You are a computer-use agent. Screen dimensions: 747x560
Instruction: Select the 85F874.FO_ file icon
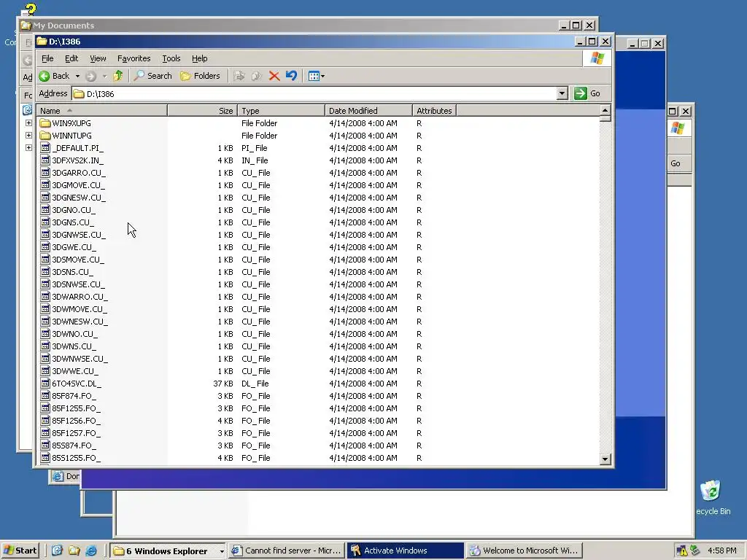[45, 396]
